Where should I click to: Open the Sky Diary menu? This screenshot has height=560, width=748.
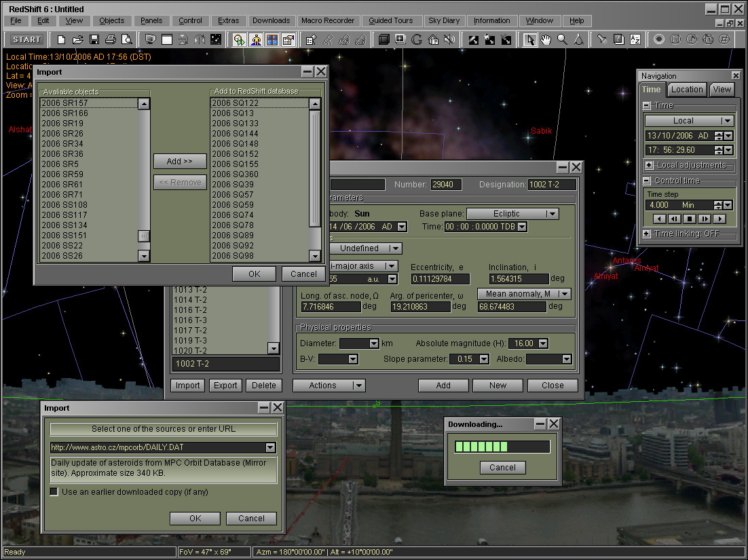[443, 20]
